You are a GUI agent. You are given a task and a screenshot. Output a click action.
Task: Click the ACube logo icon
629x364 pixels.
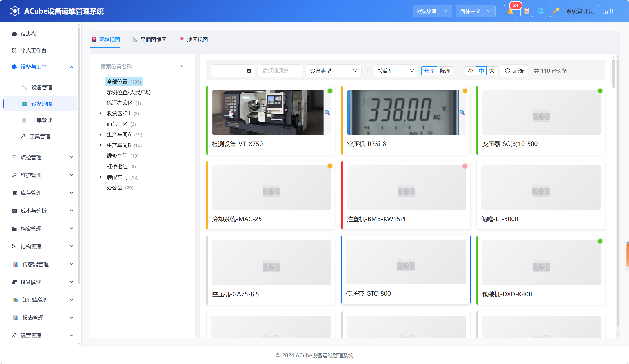(x=15, y=11)
